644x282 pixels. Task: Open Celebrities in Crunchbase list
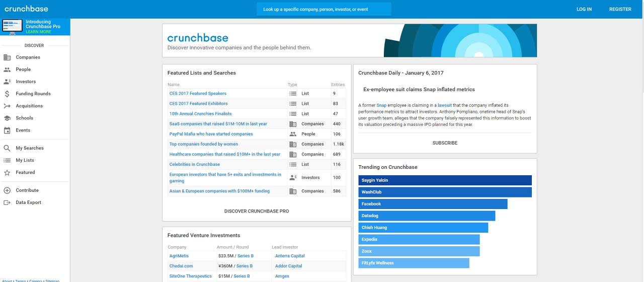194,164
